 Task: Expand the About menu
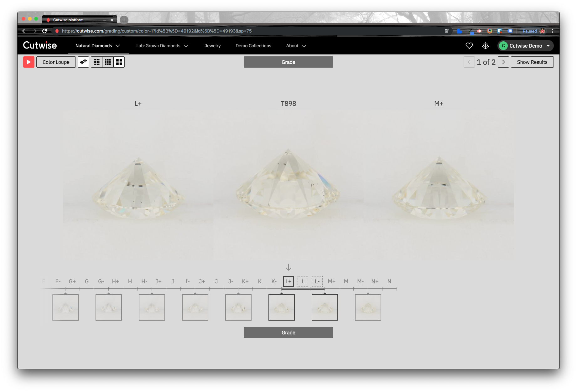[x=296, y=46]
